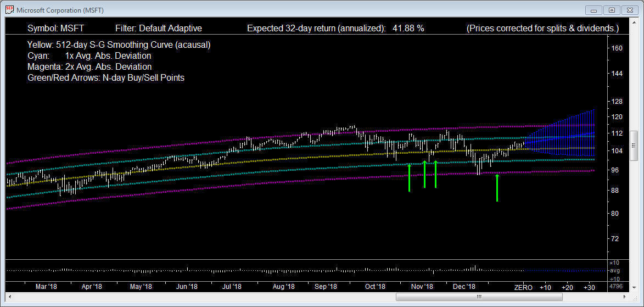Click the Green/Red Arrows Buy/Sell Points legend

[x=105, y=77]
